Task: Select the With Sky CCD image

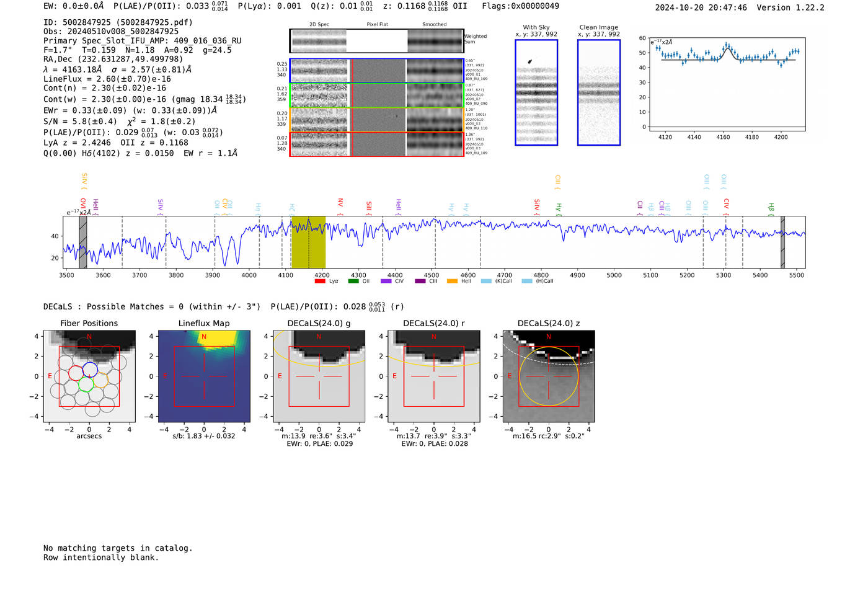Action: point(536,92)
